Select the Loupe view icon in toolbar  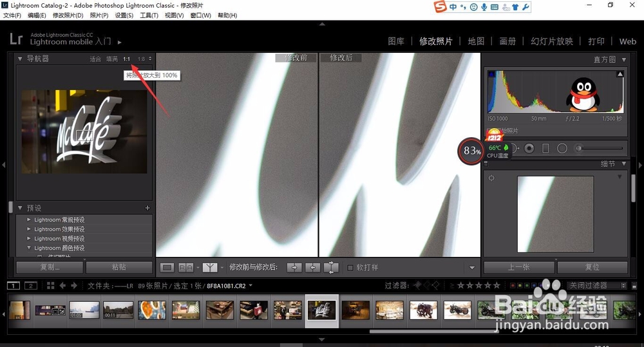tap(167, 267)
